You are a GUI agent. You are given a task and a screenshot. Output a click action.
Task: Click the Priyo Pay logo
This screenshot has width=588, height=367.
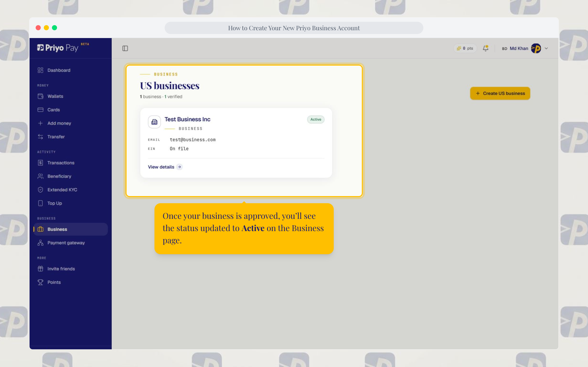58,48
